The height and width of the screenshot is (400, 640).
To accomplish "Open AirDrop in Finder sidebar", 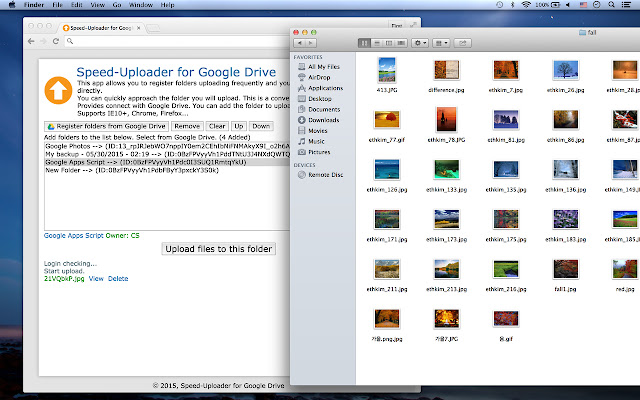I will tap(320, 77).
